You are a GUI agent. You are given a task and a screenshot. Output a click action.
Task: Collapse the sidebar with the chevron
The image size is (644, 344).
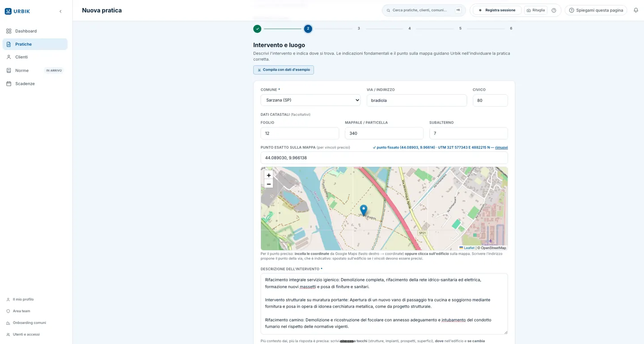(60, 11)
